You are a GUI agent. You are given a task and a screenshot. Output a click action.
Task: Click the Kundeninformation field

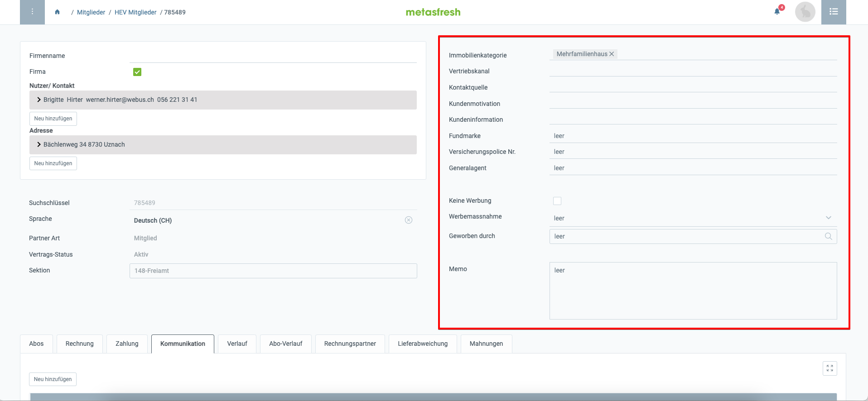693,119
